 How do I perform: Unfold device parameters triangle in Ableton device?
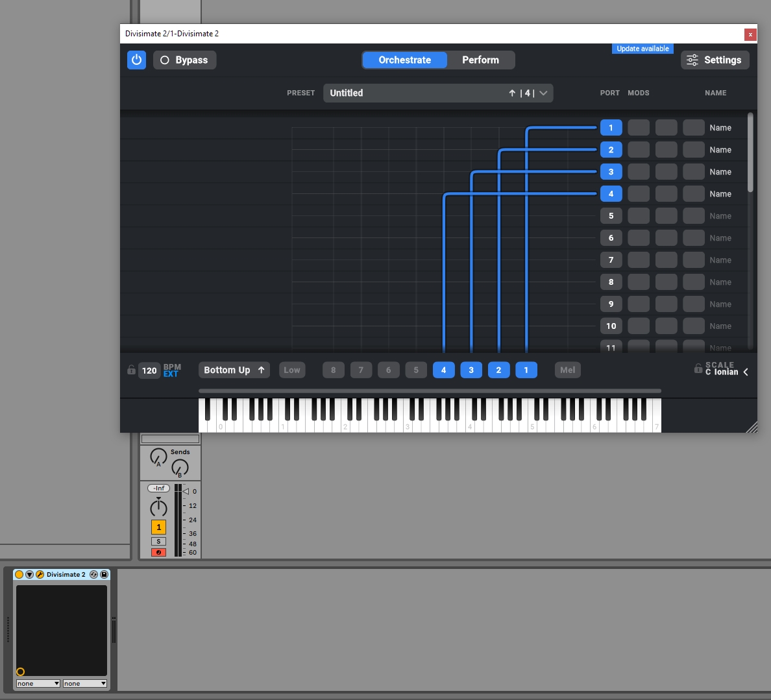(x=29, y=574)
